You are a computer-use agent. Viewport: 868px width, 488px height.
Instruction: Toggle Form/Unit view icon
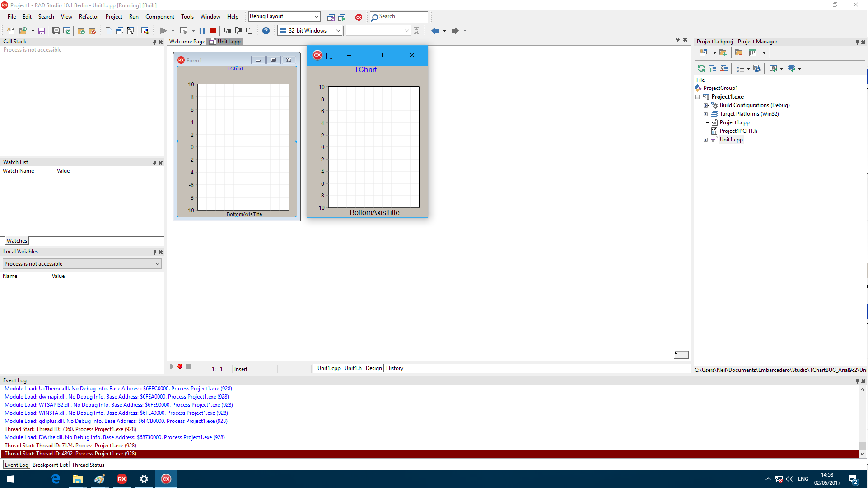(131, 31)
